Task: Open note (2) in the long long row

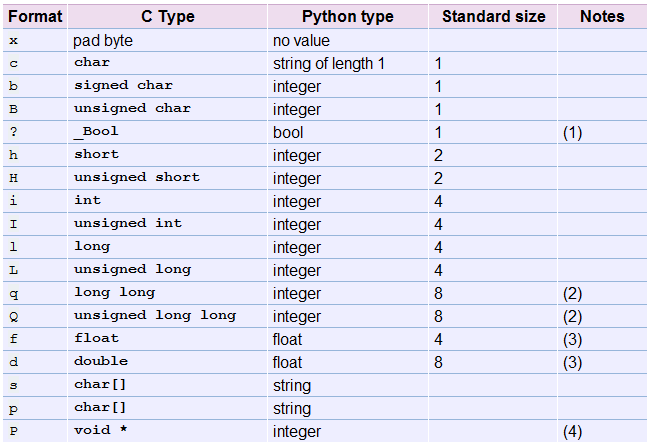Action: pos(572,293)
